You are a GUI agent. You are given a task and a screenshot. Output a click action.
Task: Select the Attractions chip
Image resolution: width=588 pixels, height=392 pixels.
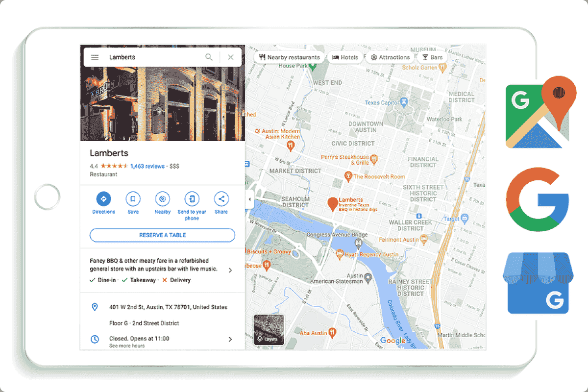390,57
